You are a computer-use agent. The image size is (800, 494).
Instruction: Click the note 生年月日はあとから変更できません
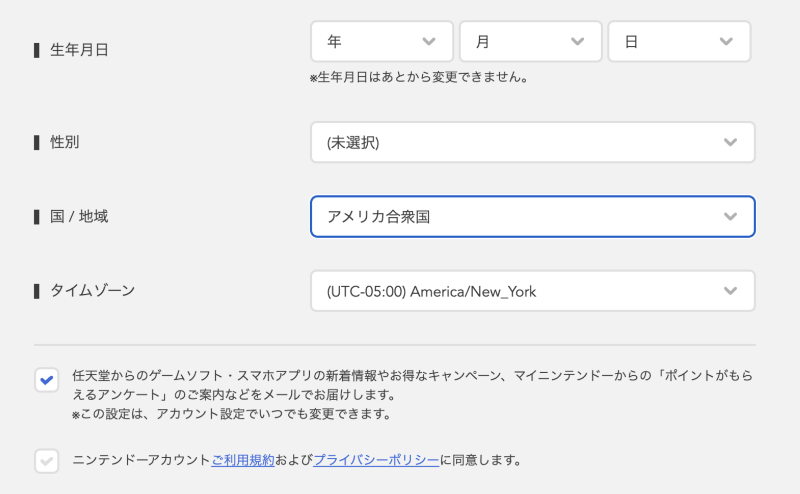(x=419, y=78)
